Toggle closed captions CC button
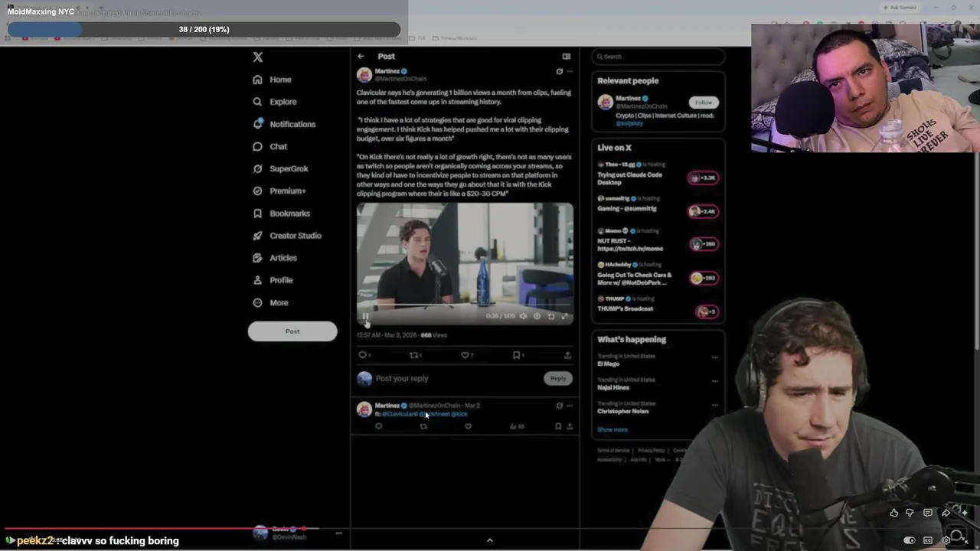This screenshot has height=551, width=980. click(928, 540)
